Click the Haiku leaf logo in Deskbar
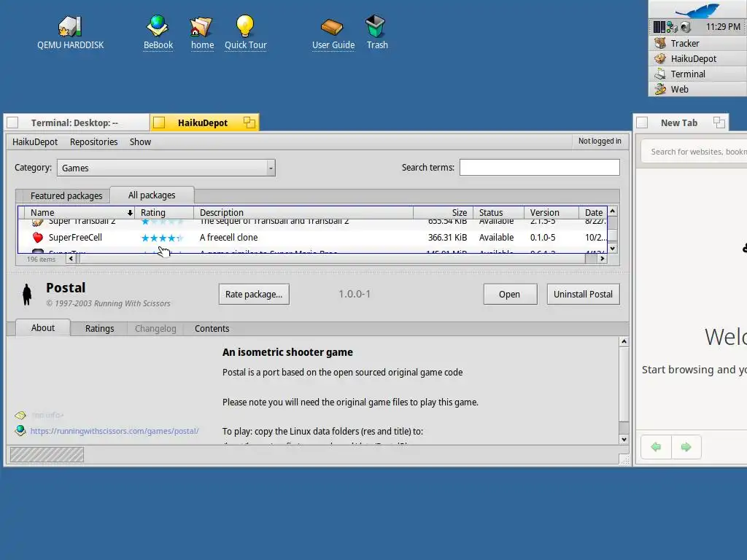Image resolution: width=747 pixels, height=560 pixels. tap(697, 9)
